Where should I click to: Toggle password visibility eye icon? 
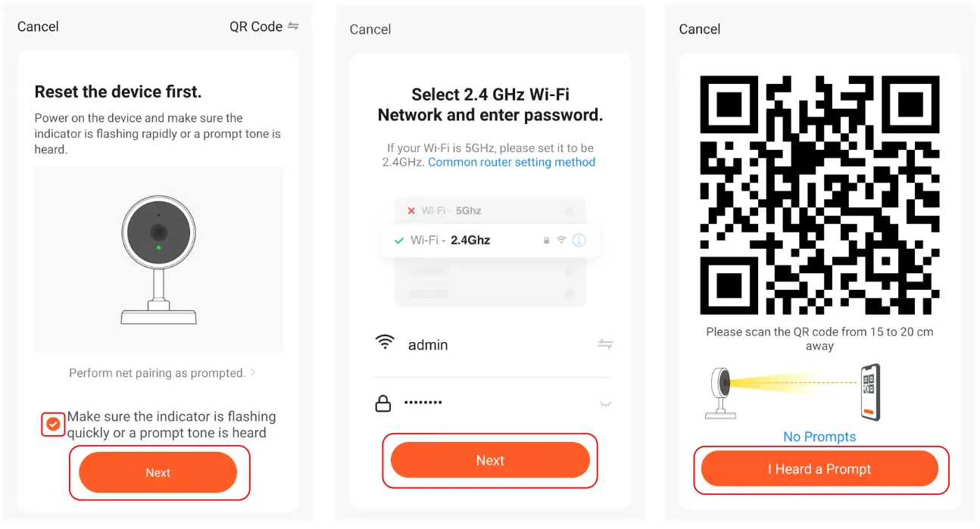(605, 404)
